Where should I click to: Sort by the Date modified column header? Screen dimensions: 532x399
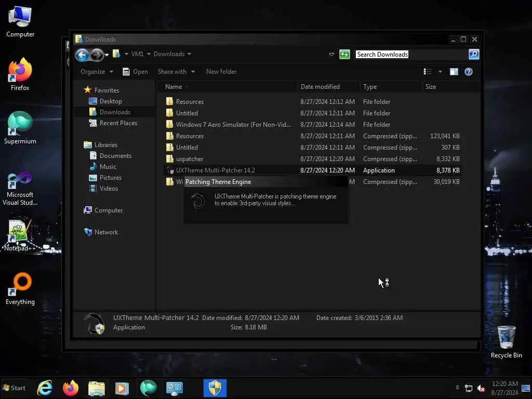pyautogui.click(x=327, y=87)
